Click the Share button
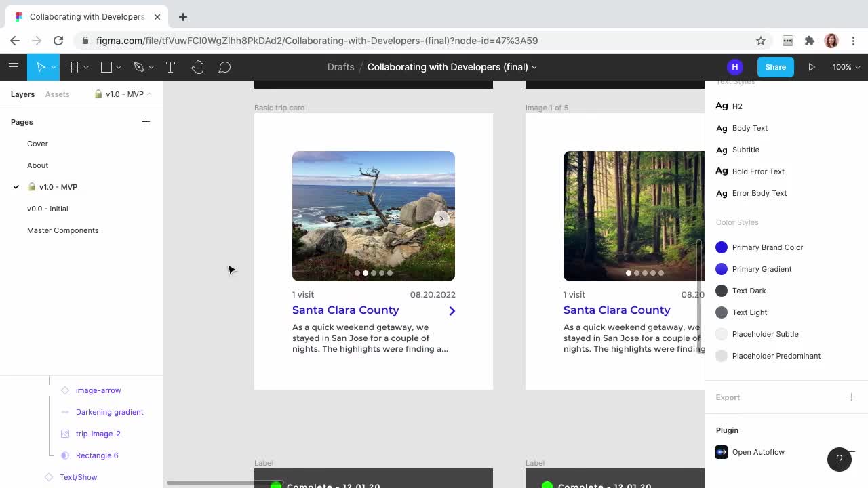Screen dimensions: 868x488 coord(775,67)
